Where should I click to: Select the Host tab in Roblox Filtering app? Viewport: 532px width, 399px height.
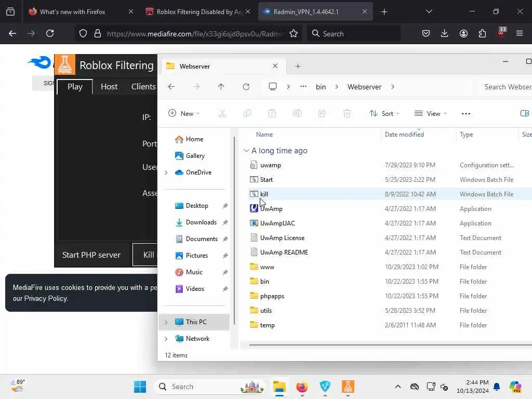[x=109, y=87]
